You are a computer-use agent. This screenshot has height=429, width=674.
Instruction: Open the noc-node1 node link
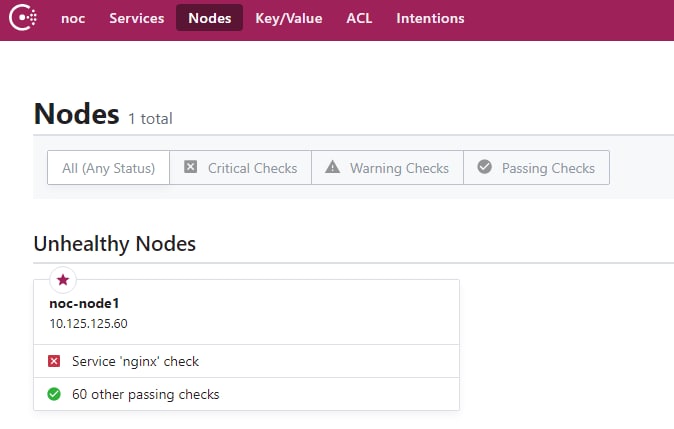(x=84, y=303)
